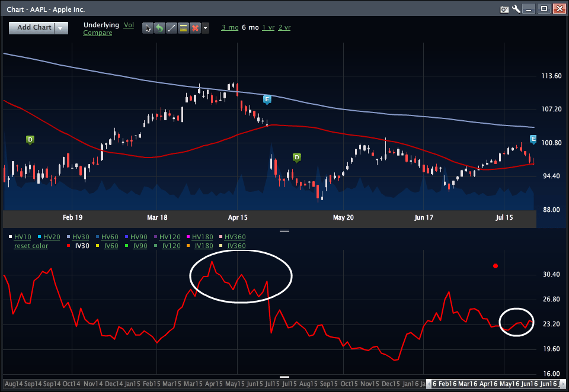Viewport: 569px width, 392px height.
Task: Switch to the Vol view
Action: click(x=129, y=25)
